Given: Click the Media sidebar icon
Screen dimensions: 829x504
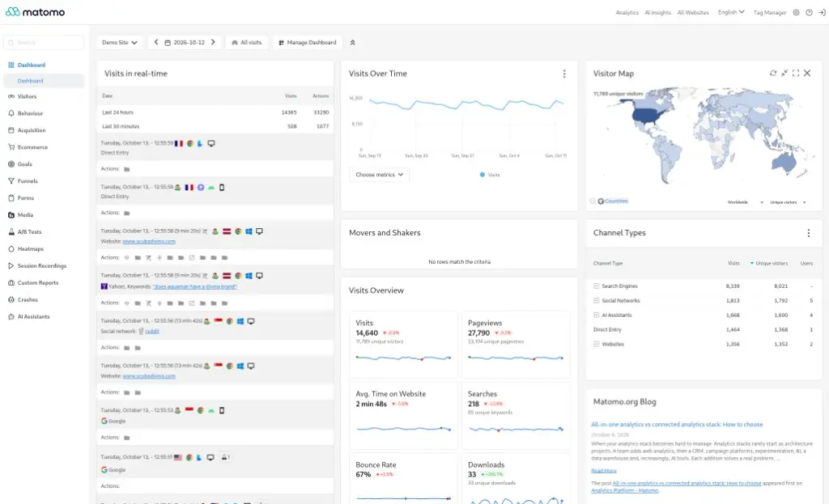Looking at the screenshot, I should click(11, 215).
